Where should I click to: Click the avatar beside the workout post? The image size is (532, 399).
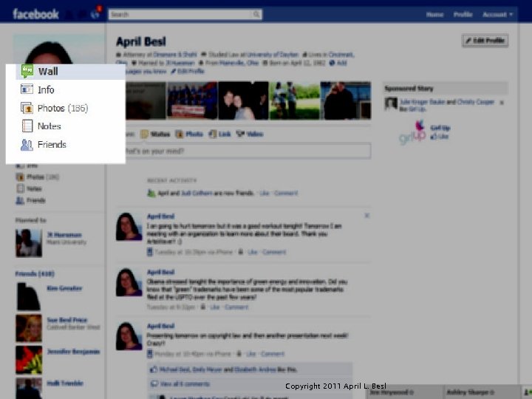[x=129, y=227]
